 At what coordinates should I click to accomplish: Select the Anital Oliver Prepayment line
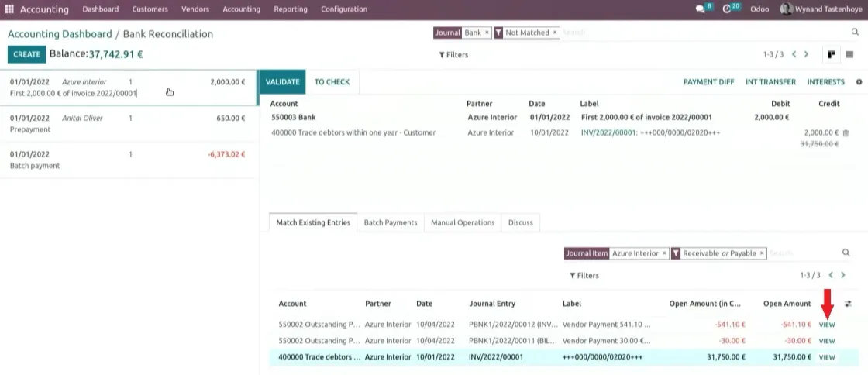(129, 124)
